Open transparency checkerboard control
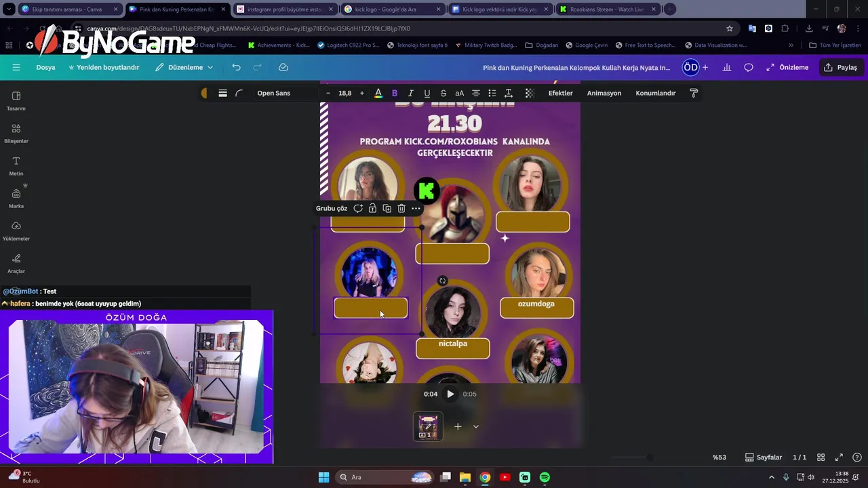868x488 pixels. point(530,93)
